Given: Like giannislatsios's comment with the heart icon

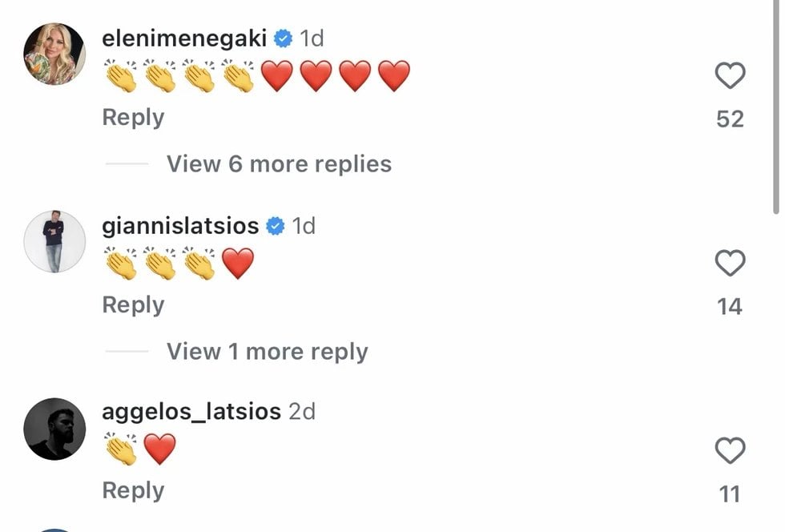Looking at the screenshot, I should pos(730,263).
